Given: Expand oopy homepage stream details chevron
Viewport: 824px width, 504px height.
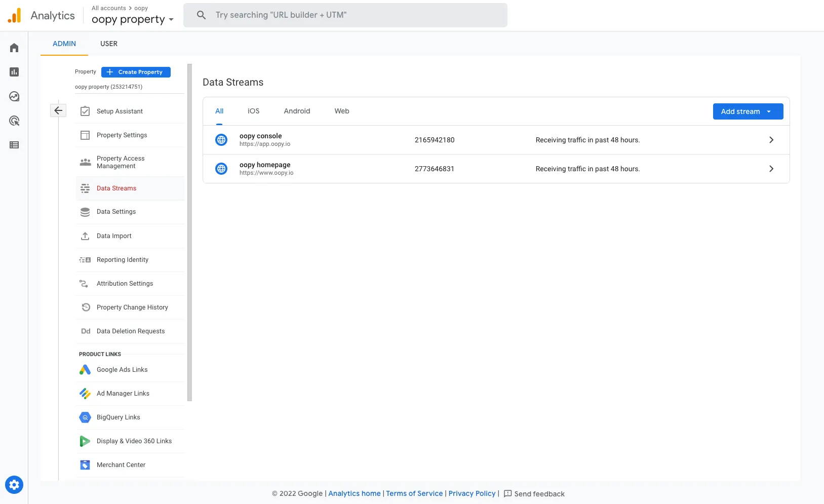Looking at the screenshot, I should pos(771,169).
